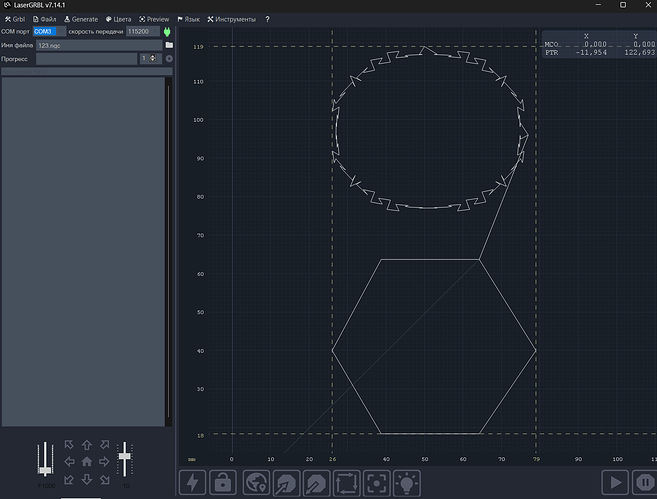657x499 pixels.
Task: Open the Язык menu
Action: coord(189,19)
